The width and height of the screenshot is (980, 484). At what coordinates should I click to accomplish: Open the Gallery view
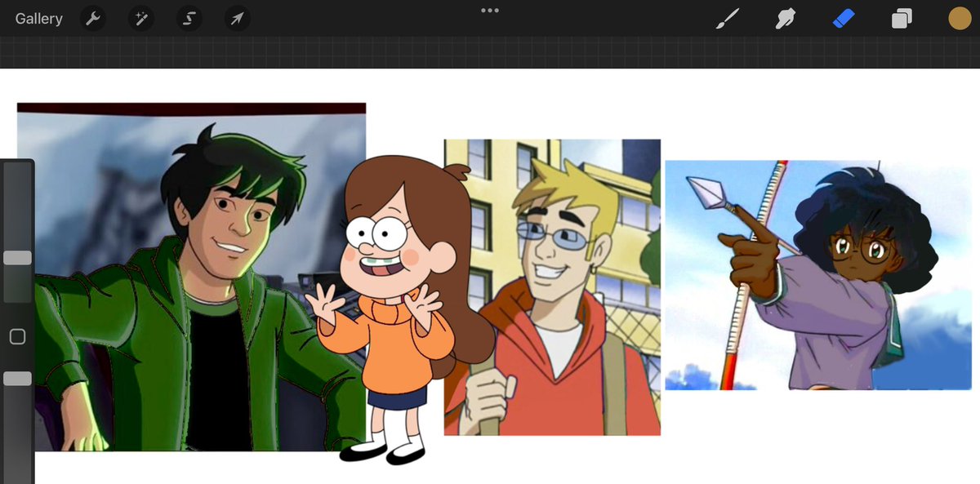coord(38,19)
